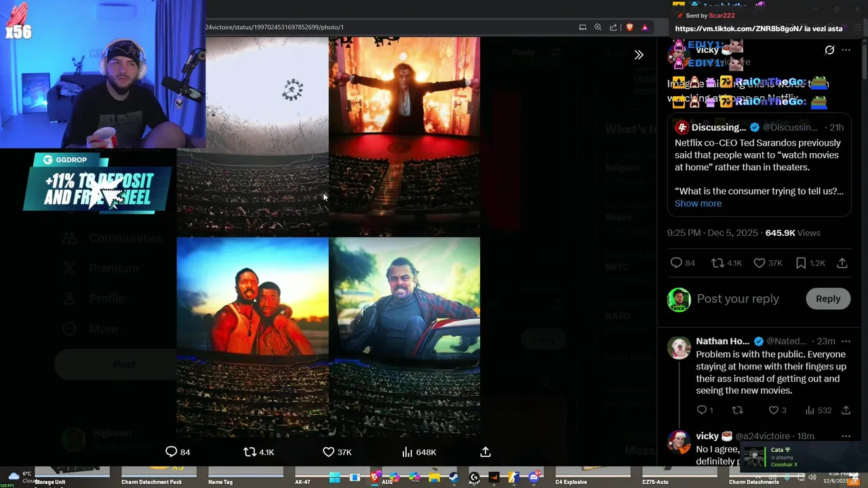The image size is (868, 488).
Task: Open Nathan Ho... profile avatar
Action: pyautogui.click(x=679, y=348)
